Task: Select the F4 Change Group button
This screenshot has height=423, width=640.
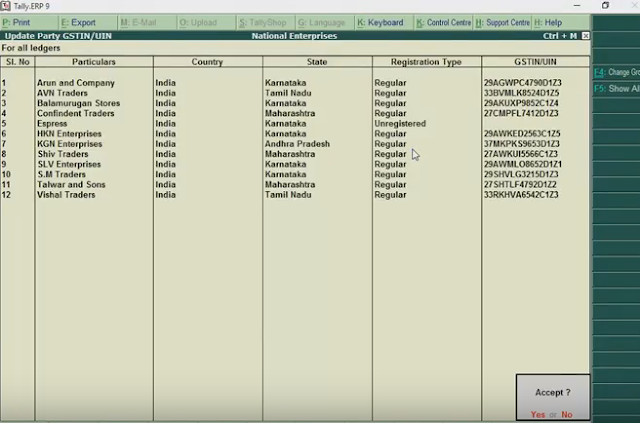Action: coord(616,72)
